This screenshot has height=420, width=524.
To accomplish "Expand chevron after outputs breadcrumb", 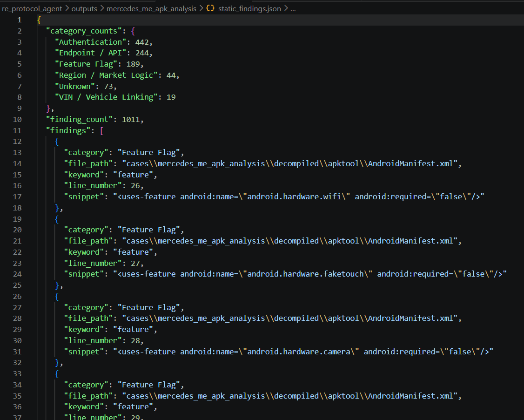I will point(102,8).
